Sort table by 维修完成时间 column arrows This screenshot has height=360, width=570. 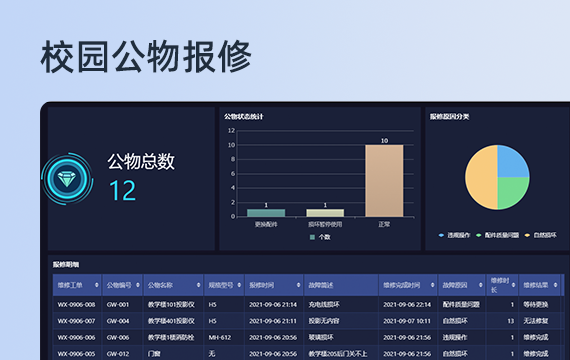click(x=433, y=285)
